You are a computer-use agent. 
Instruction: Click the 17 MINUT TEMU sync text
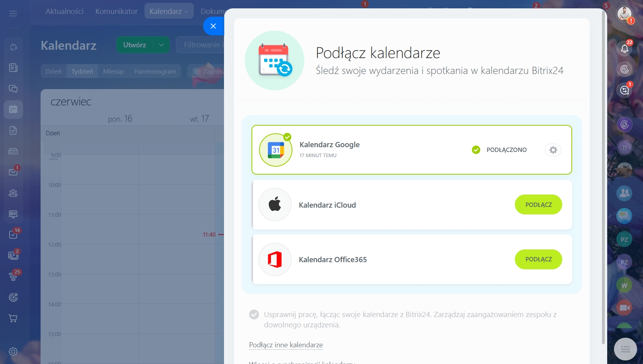click(318, 156)
